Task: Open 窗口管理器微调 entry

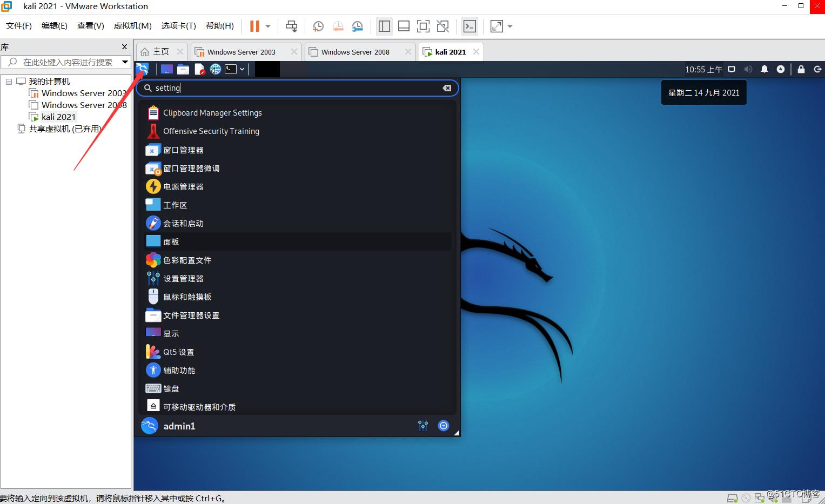Action: point(298,168)
